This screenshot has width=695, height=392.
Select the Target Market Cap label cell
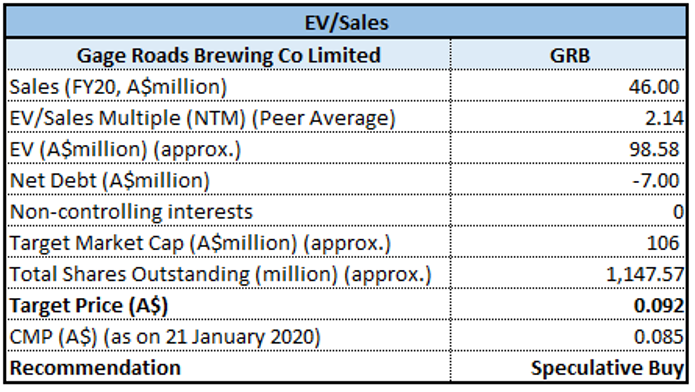tap(228, 243)
